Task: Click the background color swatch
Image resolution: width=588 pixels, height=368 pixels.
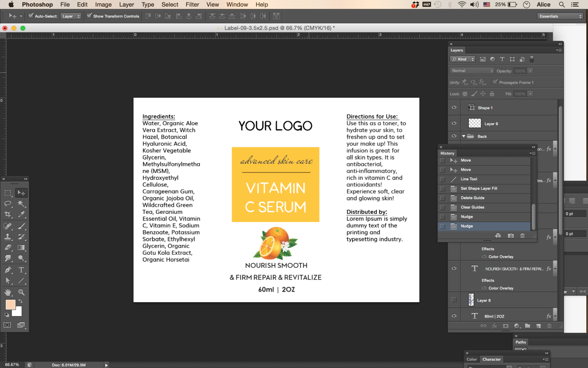Action: tap(18, 313)
